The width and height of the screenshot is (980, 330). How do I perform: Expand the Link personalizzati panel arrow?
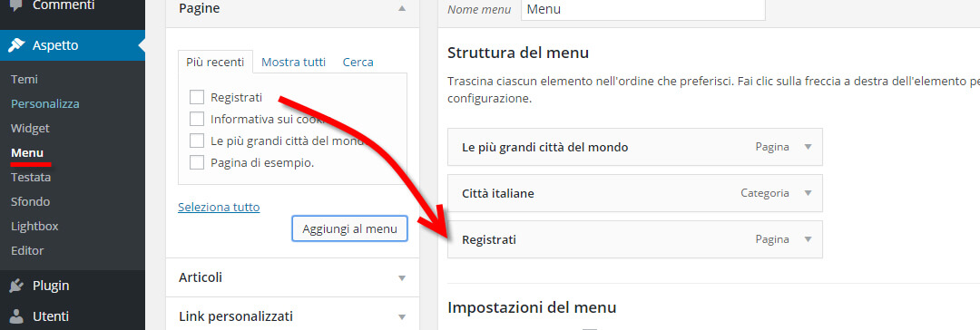[x=402, y=317]
